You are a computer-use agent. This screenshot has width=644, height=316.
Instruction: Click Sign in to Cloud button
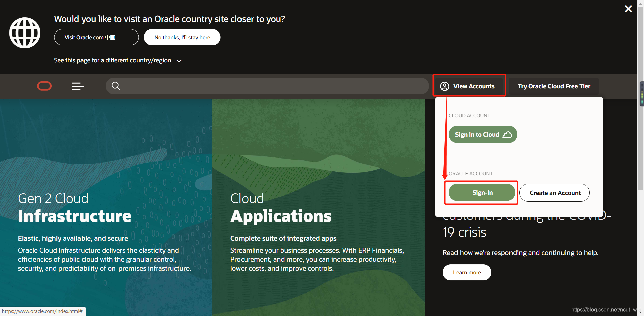pyautogui.click(x=483, y=134)
